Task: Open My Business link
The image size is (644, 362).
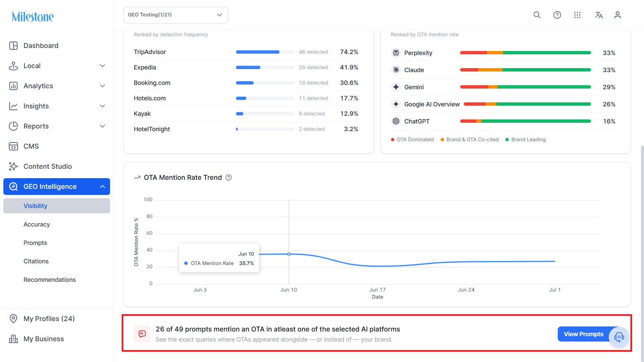Action: (x=44, y=339)
